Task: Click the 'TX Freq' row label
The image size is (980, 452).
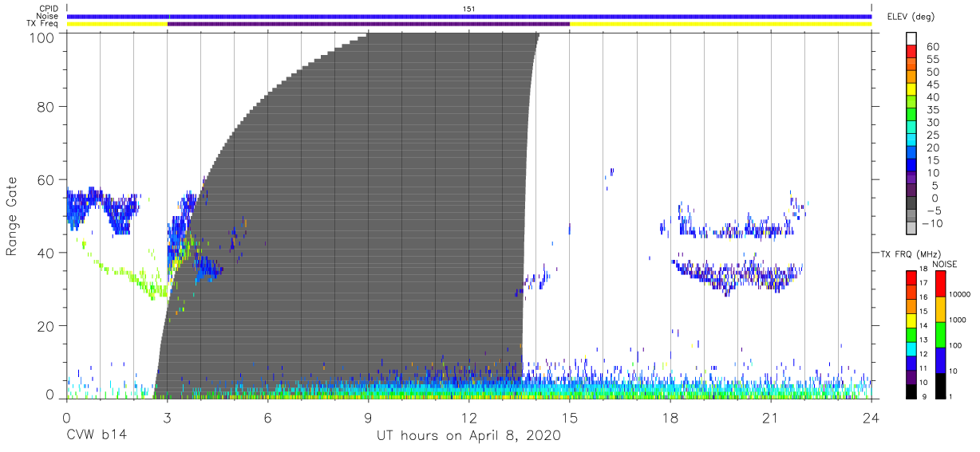Action: 44,24
